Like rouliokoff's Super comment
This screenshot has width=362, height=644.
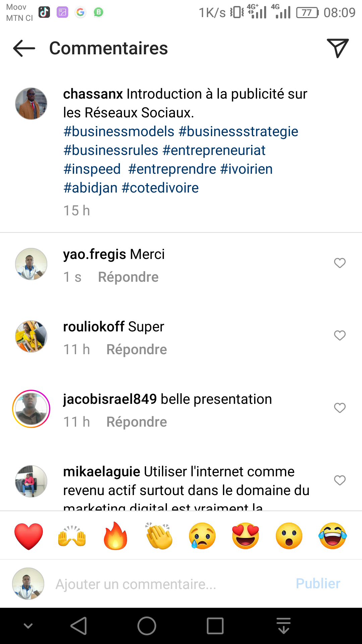point(340,335)
